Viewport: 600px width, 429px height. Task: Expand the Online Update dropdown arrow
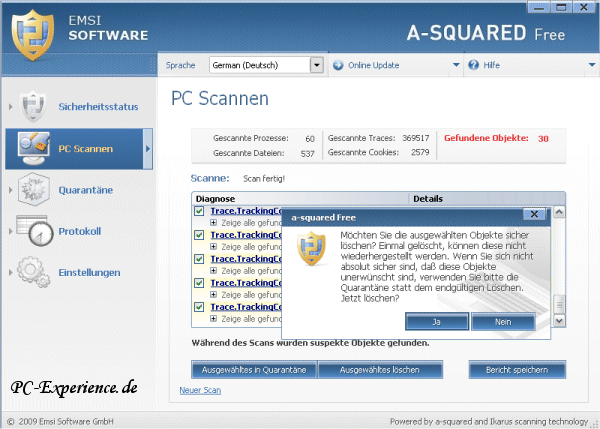455,65
